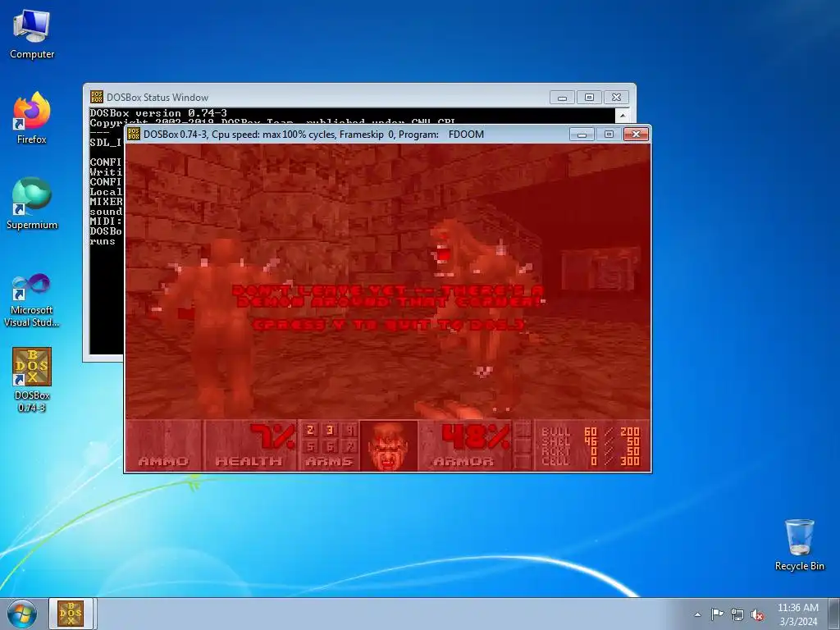This screenshot has width=840, height=630.
Task: Click the CELL 0 / 300 ammo row
Action: pyautogui.click(x=591, y=461)
